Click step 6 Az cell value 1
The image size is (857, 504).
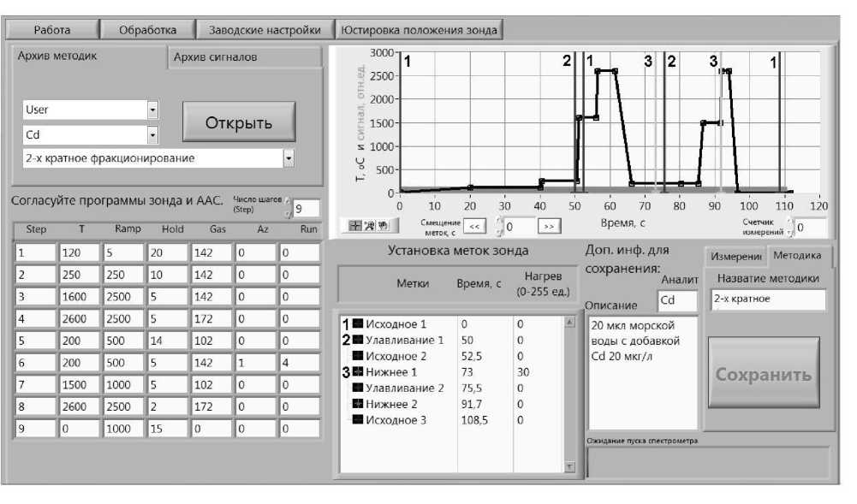(255, 363)
